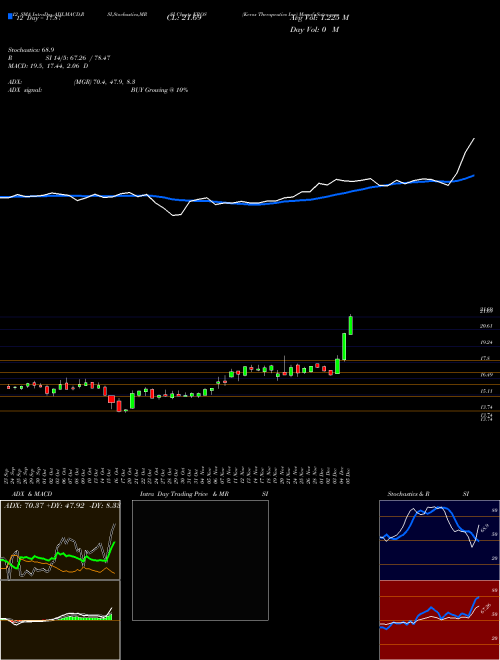Click the 'Stochastics & R' panel title

(409, 494)
